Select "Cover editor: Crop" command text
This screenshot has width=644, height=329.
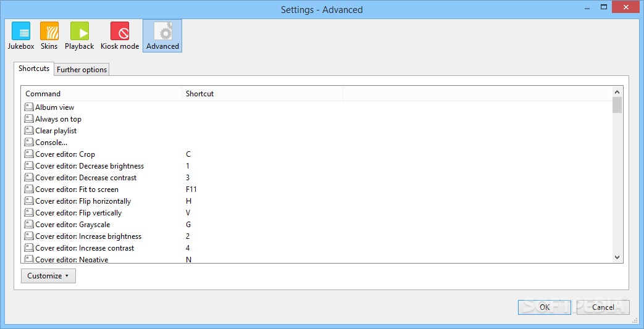(65, 154)
